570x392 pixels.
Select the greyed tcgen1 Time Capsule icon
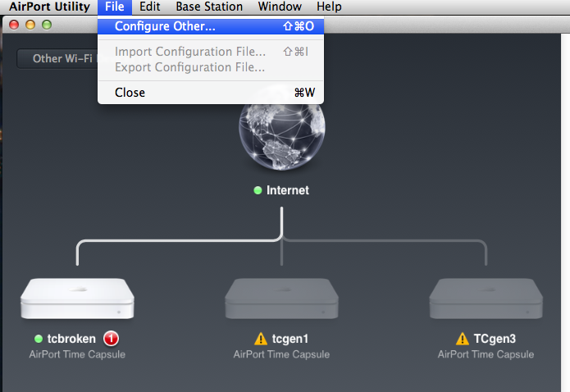click(x=282, y=299)
